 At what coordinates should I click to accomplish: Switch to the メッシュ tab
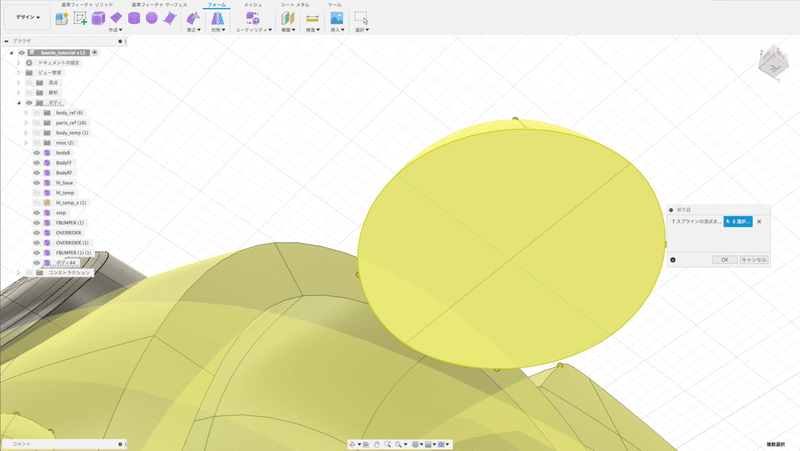(253, 5)
